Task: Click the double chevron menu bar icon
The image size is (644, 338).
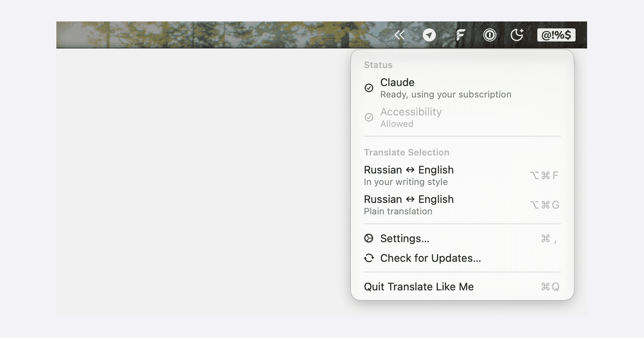Action: pos(399,35)
